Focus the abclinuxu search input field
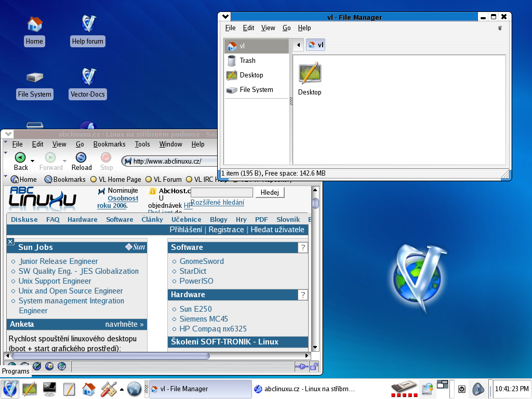532x399 pixels. click(222, 192)
